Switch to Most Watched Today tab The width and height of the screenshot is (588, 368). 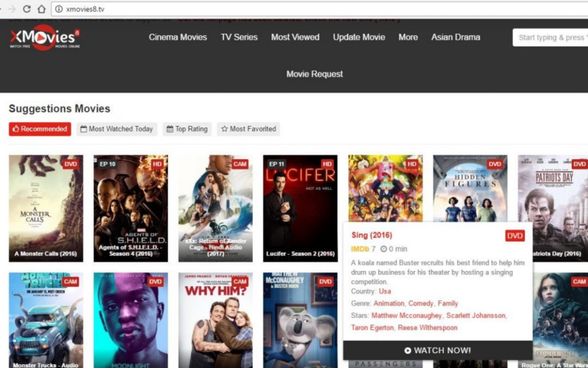point(116,129)
